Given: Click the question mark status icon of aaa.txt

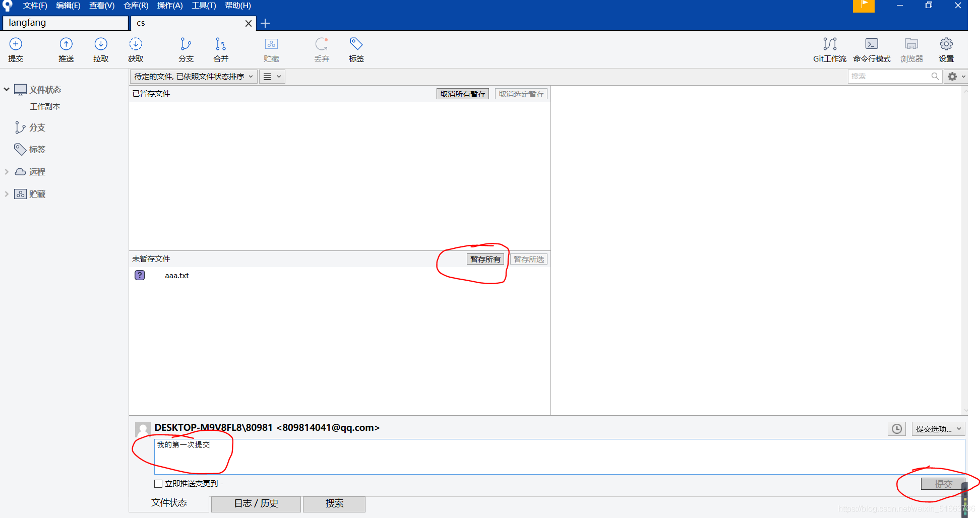Looking at the screenshot, I should click(x=140, y=275).
